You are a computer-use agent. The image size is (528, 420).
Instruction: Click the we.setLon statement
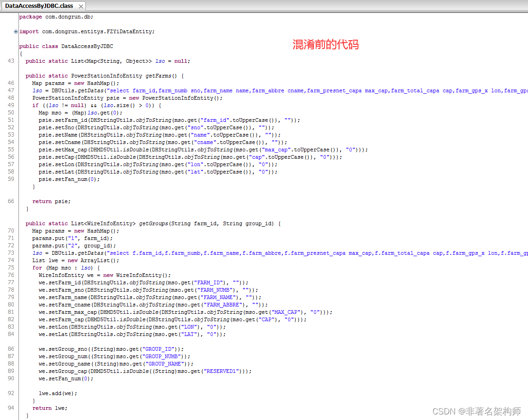(x=132, y=327)
